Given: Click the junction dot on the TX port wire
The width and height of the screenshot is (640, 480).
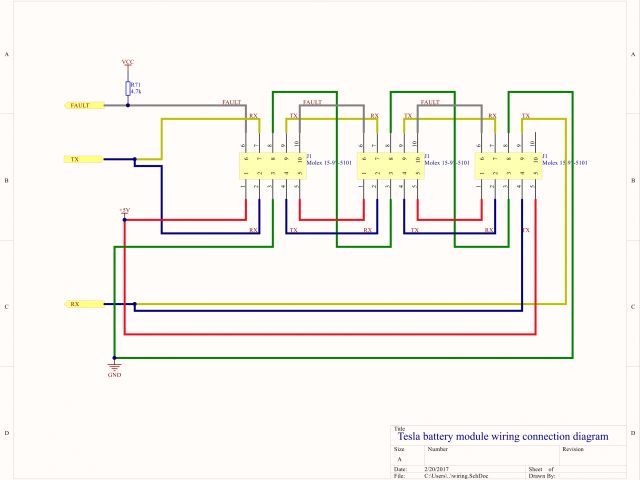Looking at the screenshot, I should pos(135,159).
